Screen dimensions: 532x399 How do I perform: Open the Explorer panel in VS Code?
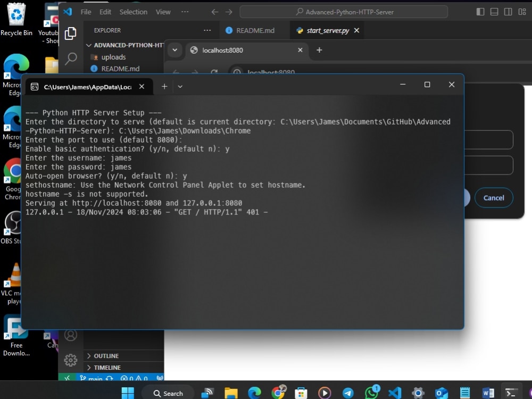pyautogui.click(x=71, y=33)
